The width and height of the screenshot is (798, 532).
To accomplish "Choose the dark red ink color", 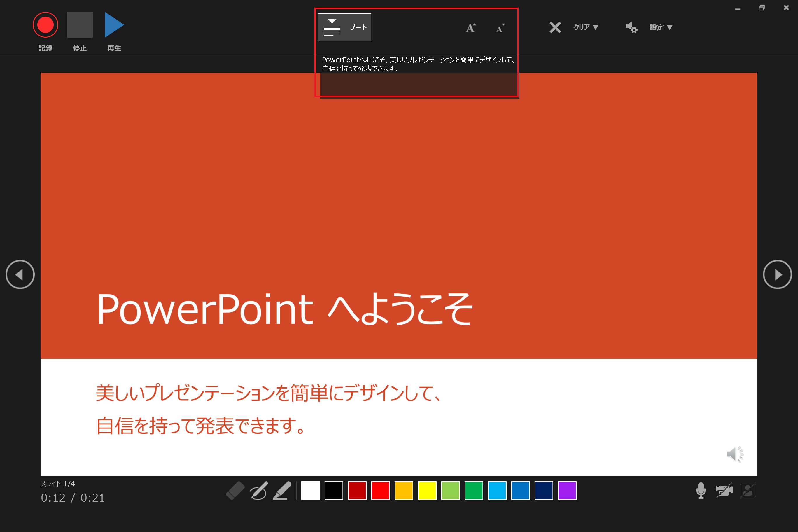I will (x=357, y=491).
